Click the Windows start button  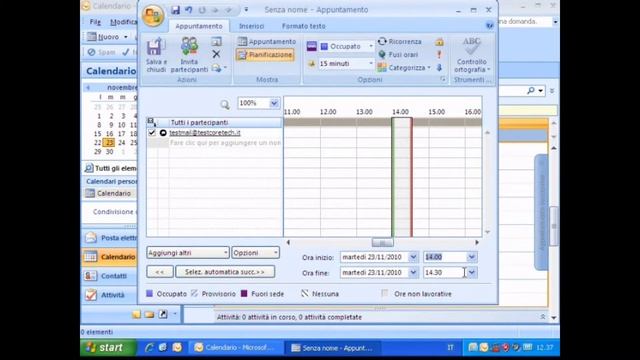tap(108, 347)
